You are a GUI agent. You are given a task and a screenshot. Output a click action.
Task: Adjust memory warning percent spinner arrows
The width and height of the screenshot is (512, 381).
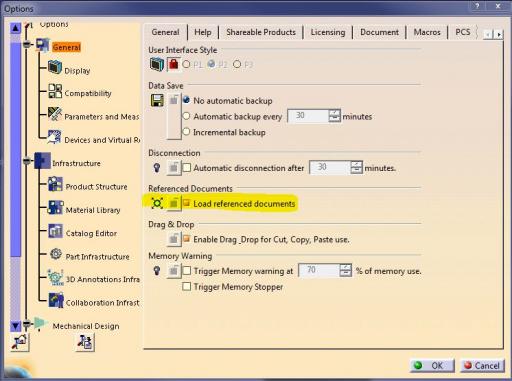click(x=345, y=270)
